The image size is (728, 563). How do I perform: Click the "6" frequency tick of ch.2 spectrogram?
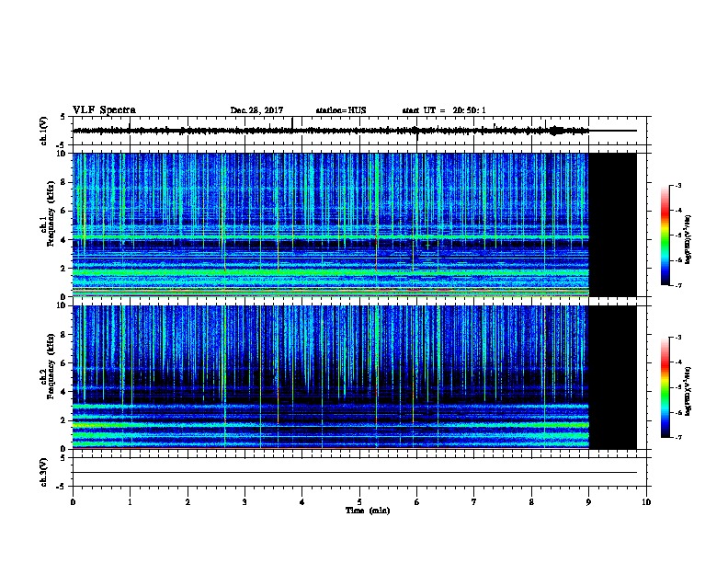click(x=64, y=363)
